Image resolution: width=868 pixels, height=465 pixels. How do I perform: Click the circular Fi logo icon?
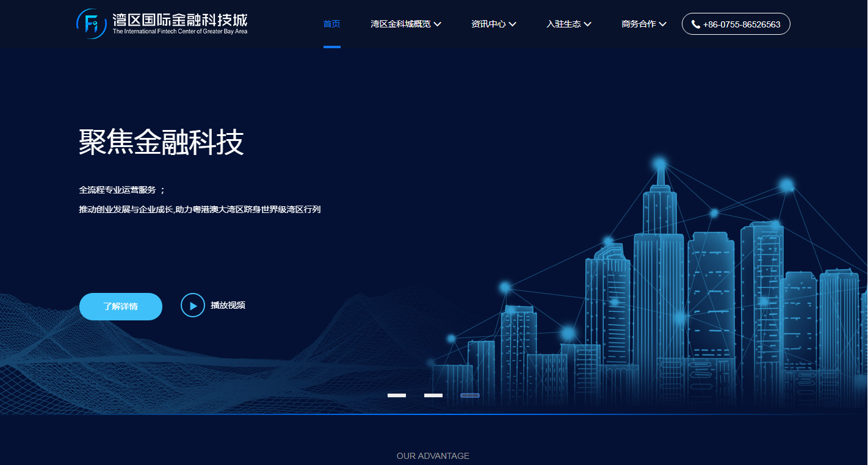(92, 24)
